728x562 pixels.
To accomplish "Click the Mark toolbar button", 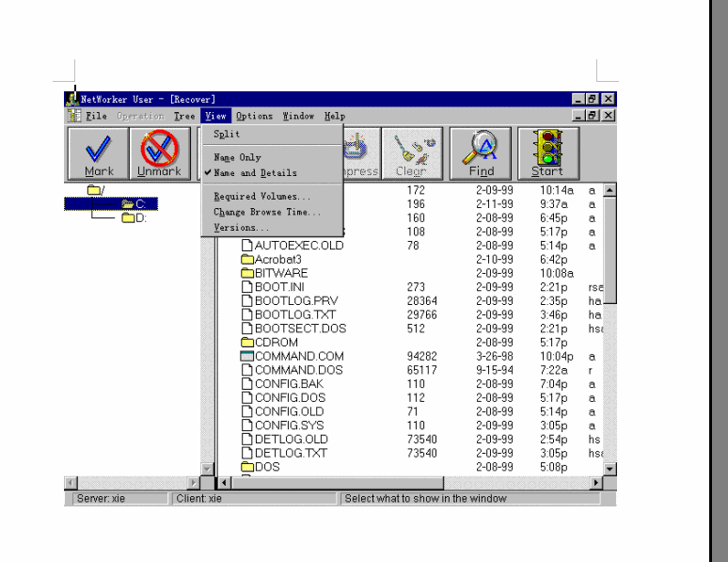I will [x=99, y=153].
